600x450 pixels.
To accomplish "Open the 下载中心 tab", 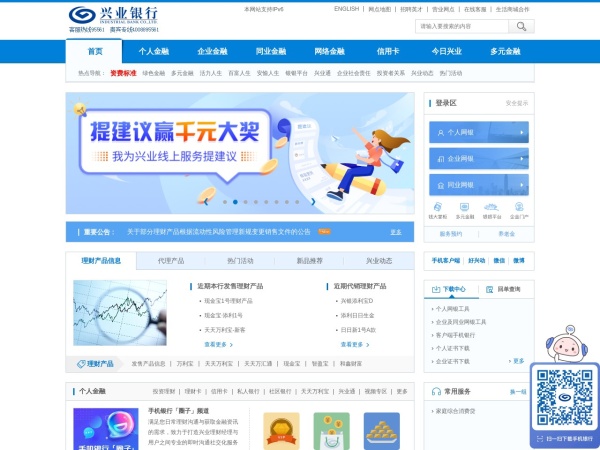I will coord(455,290).
